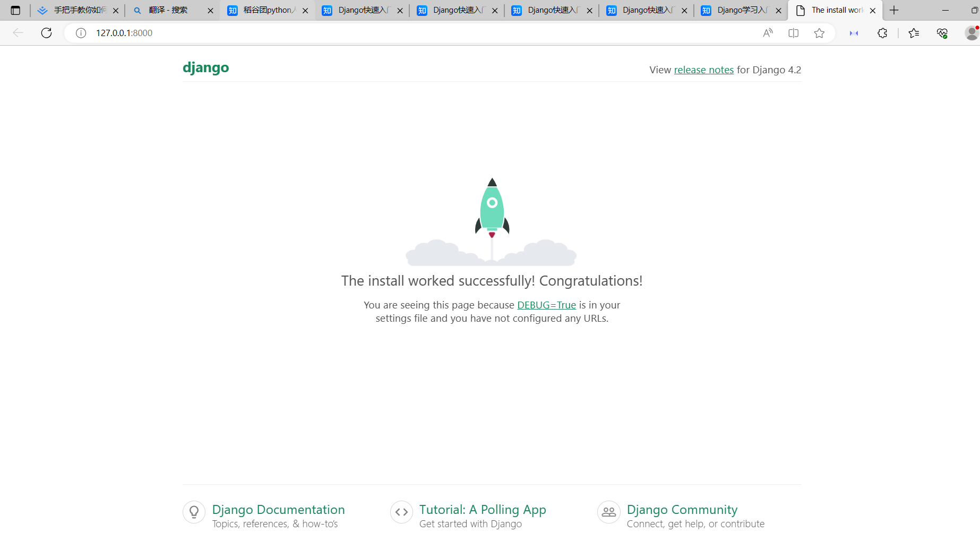Viewport: 980px width, 541px height.
Task: Click 'The install worked successfully! Congratulations!' heading
Action: click(492, 281)
